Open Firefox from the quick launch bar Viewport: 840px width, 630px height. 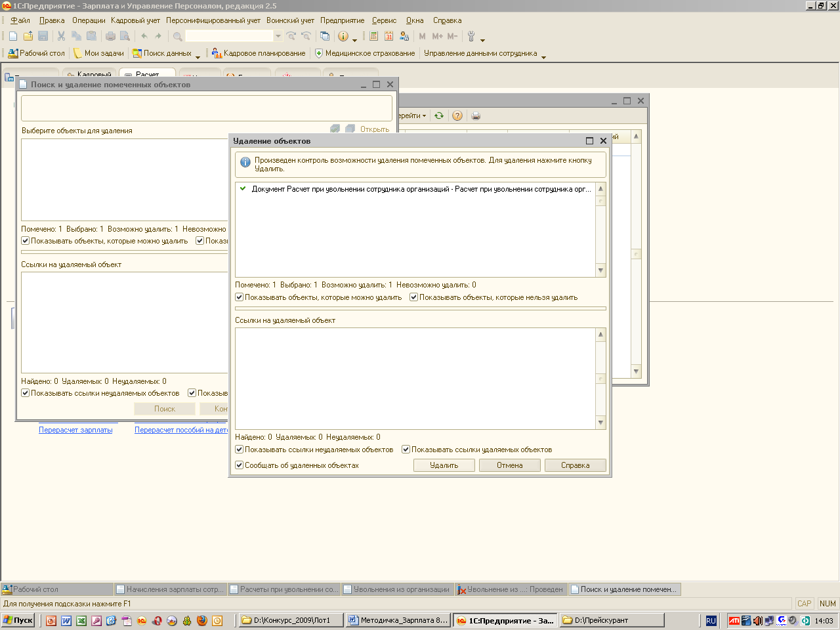click(202, 620)
